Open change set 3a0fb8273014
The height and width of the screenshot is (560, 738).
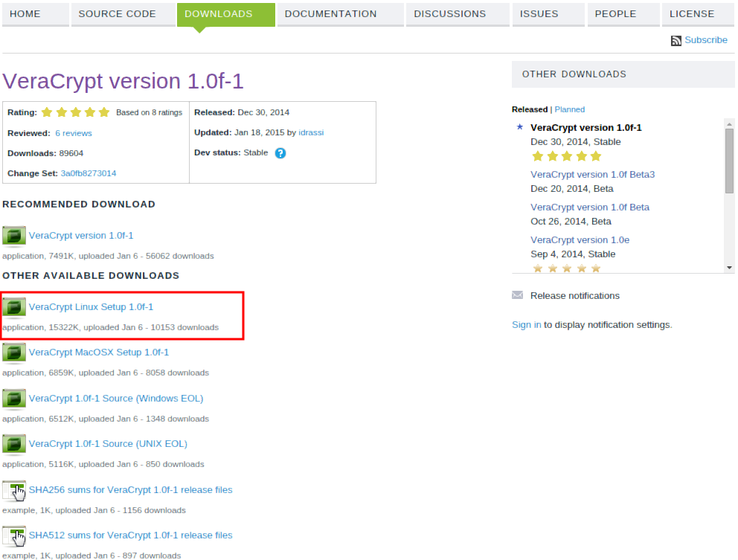(x=89, y=173)
